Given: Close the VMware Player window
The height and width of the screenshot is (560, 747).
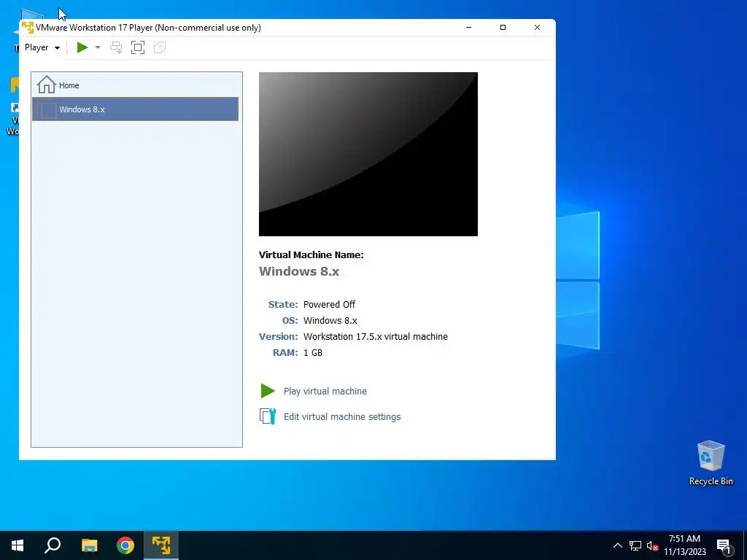Looking at the screenshot, I should (537, 27).
